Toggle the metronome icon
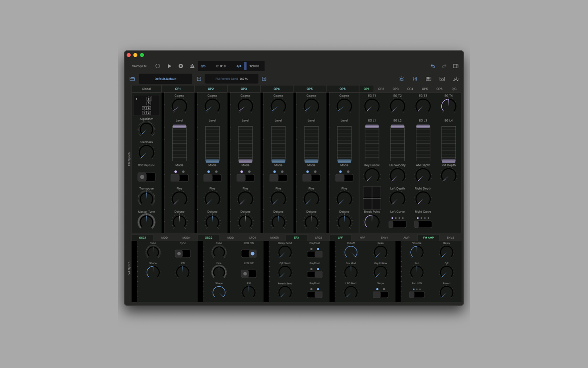Viewport: 588px width, 368px height. tap(192, 66)
